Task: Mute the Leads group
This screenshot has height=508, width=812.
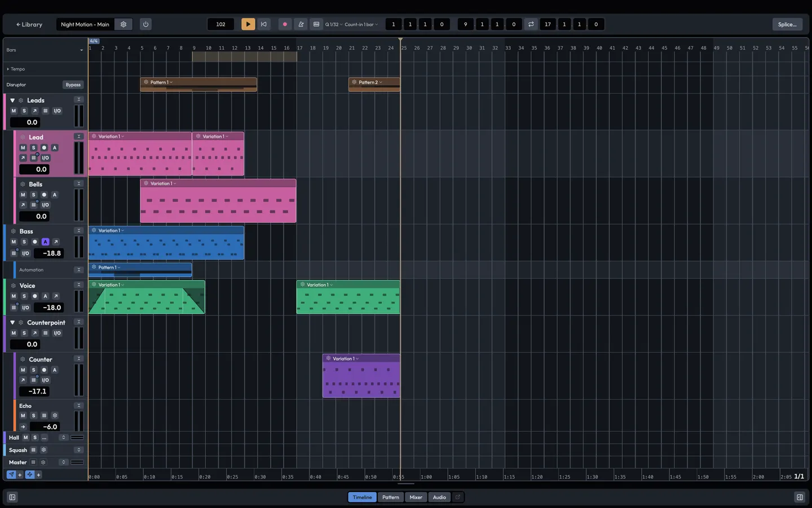Action: tap(14, 111)
